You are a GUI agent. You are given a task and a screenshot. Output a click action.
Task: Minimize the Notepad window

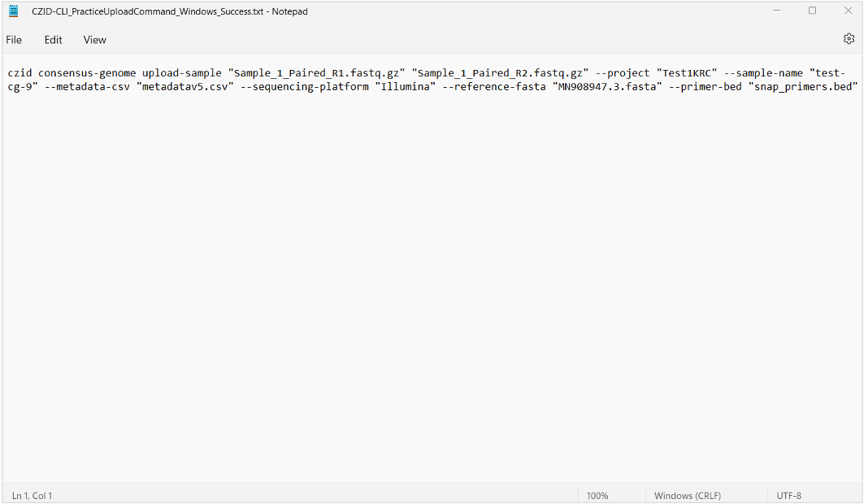point(776,11)
